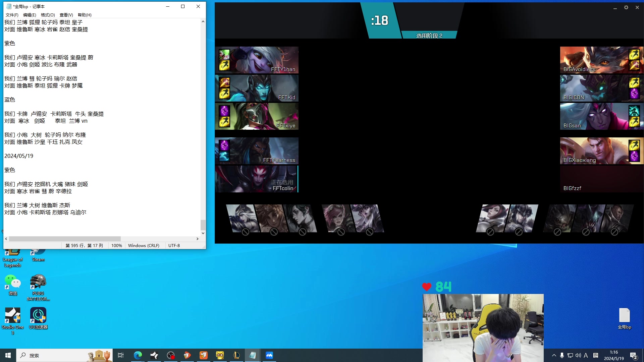Open notification center icon
Image resolution: width=644 pixels, height=362 pixels.
[634, 355]
